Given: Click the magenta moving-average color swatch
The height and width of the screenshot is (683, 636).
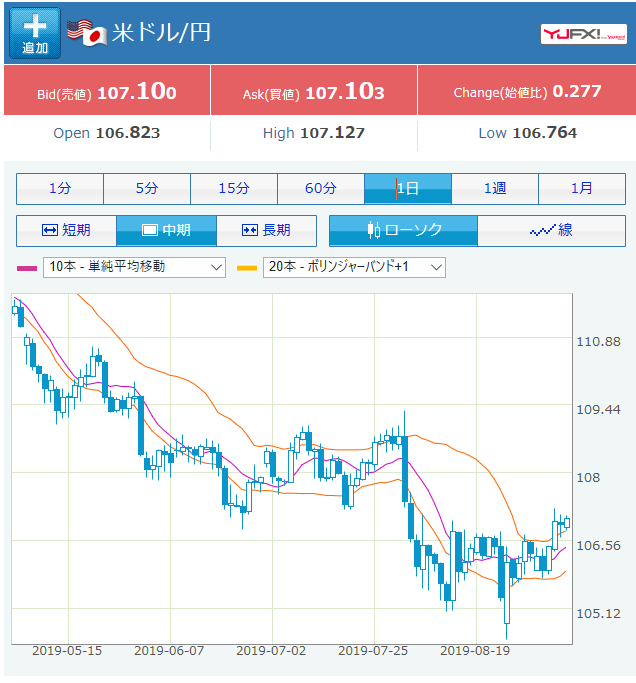Looking at the screenshot, I should (27, 268).
